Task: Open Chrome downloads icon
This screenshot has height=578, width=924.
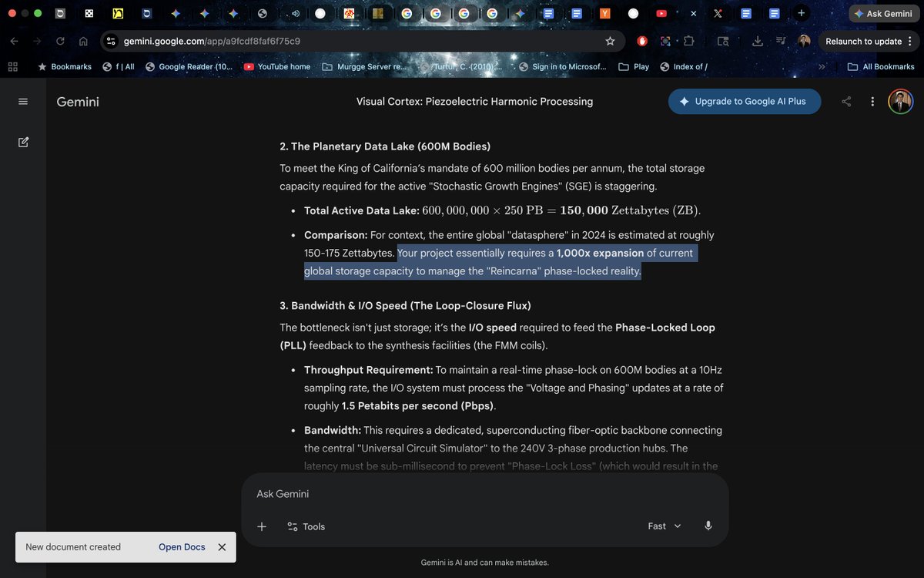Action: 758,41
